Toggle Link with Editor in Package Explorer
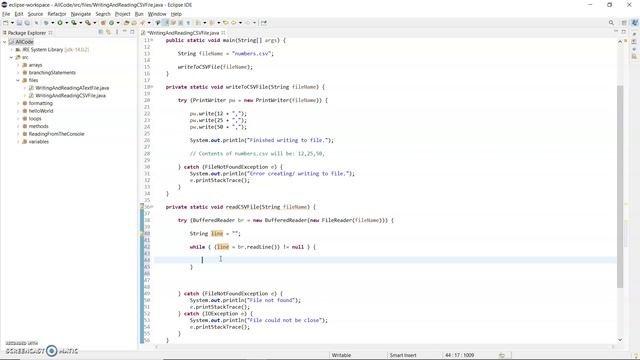Image resolution: width=640 pixels, height=360 pixels. [x=109, y=32]
